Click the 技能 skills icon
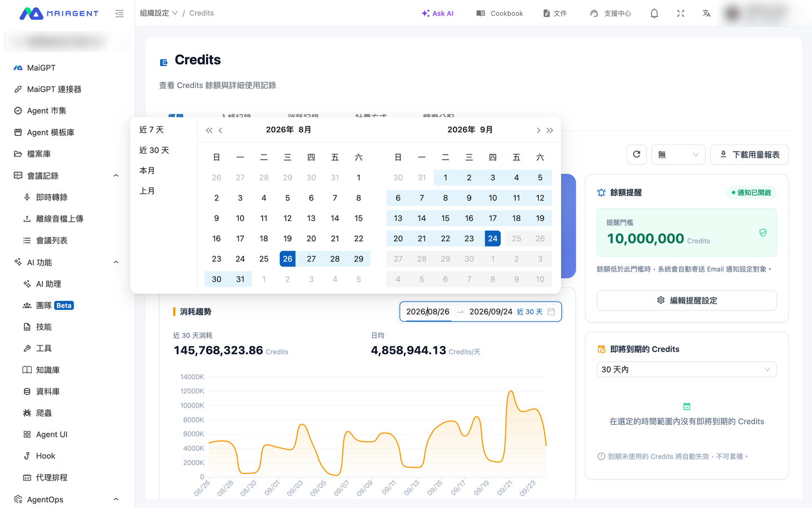 tap(27, 327)
